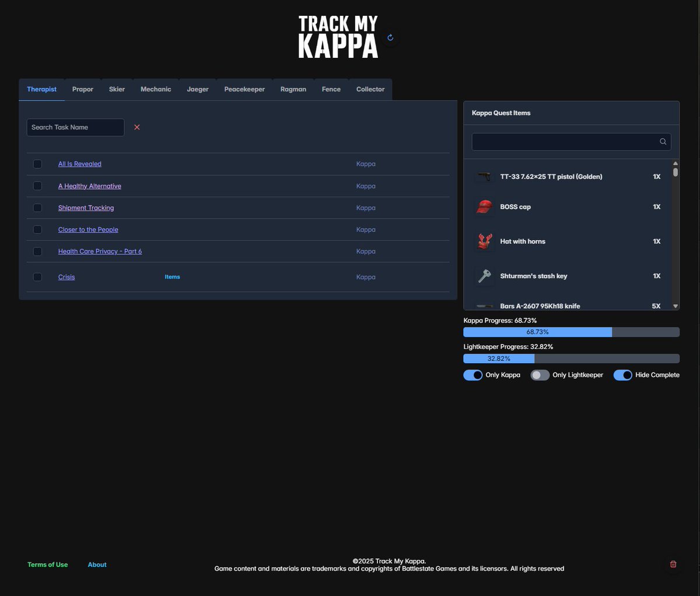Click the Hat with horns icon
Image resolution: width=700 pixels, height=596 pixels.
click(484, 241)
